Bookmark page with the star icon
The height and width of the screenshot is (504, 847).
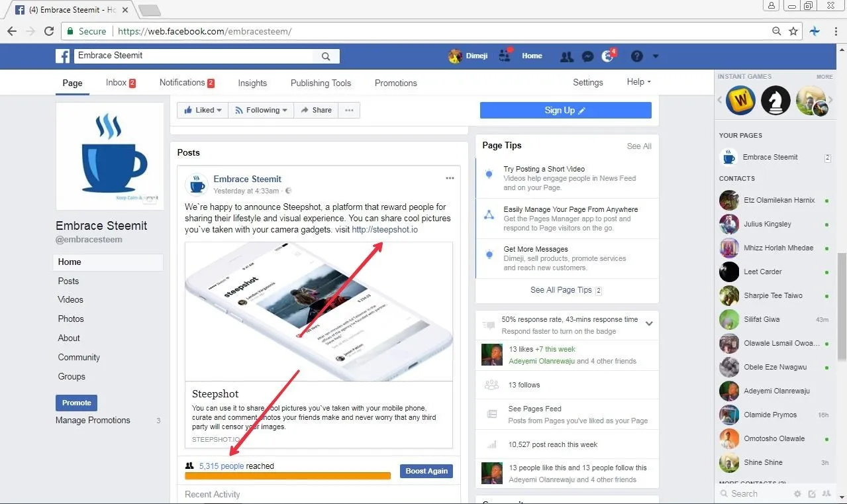(x=793, y=31)
